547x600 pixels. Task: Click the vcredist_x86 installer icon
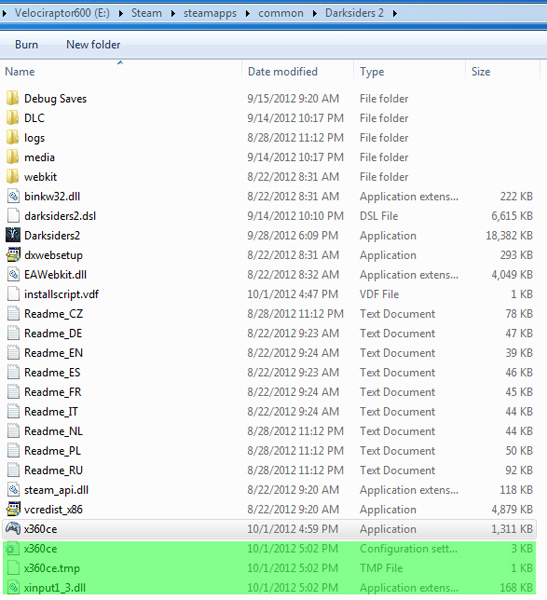pyautogui.click(x=13, y=509)
